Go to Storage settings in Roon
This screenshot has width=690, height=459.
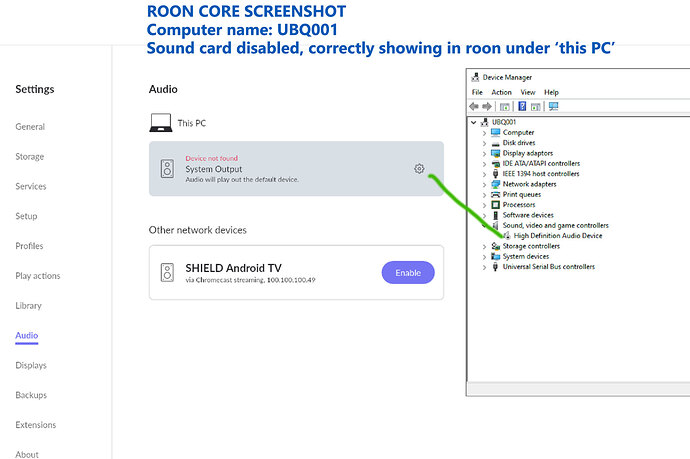(x=29, y=157)
